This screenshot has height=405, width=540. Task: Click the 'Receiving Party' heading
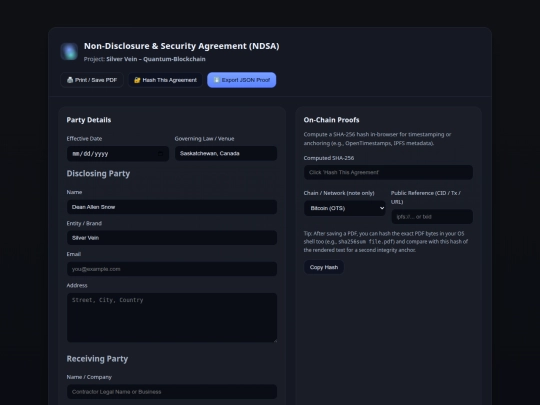97,359
